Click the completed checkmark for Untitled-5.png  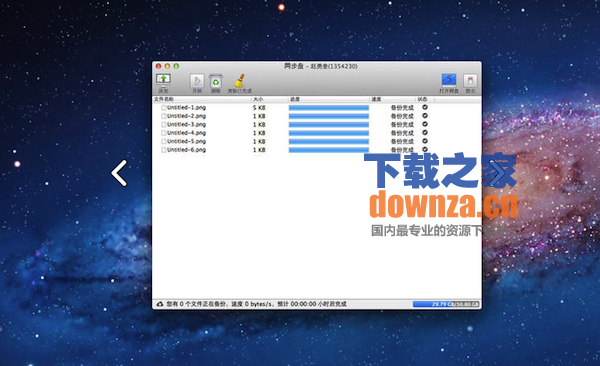pos(425,141)
